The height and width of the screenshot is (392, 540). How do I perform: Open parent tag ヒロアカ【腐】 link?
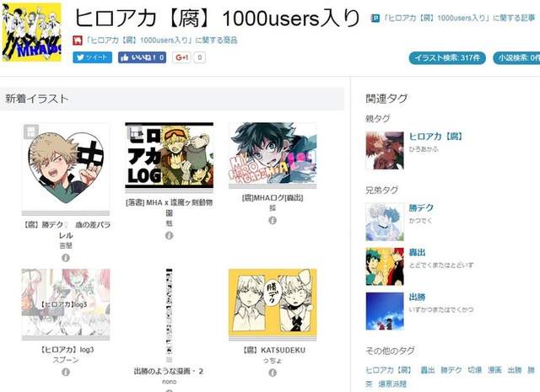[435, 137]
